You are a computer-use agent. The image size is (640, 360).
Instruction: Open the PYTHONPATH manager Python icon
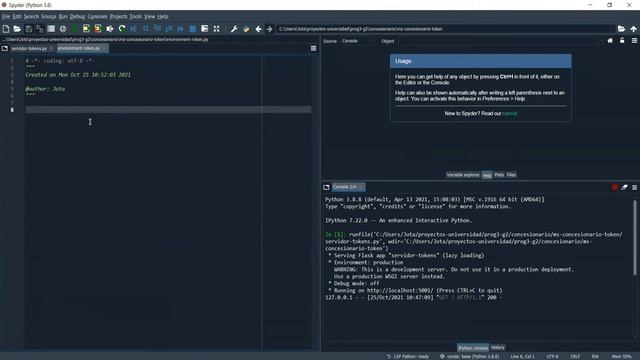[246, 29]
